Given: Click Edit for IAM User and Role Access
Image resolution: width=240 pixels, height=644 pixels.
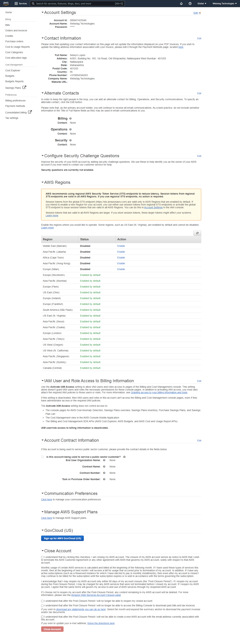Looking at the screenshot, I should click(199, 381).
